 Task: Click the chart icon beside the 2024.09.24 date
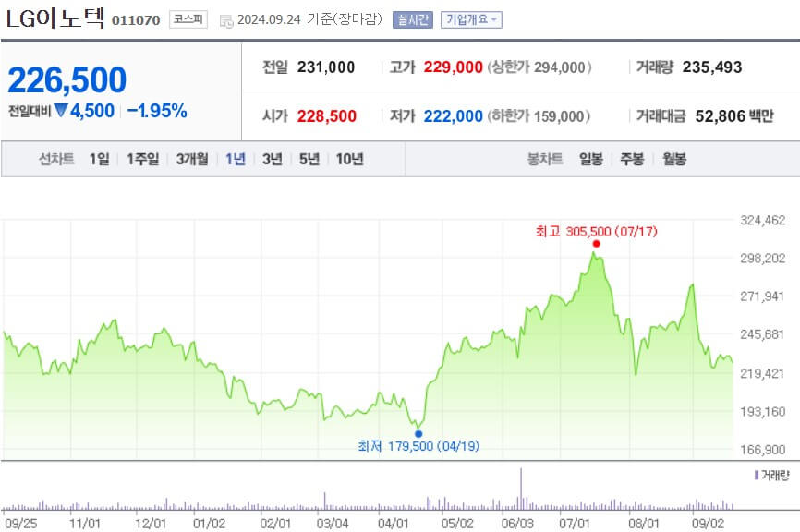coord(222,20)
